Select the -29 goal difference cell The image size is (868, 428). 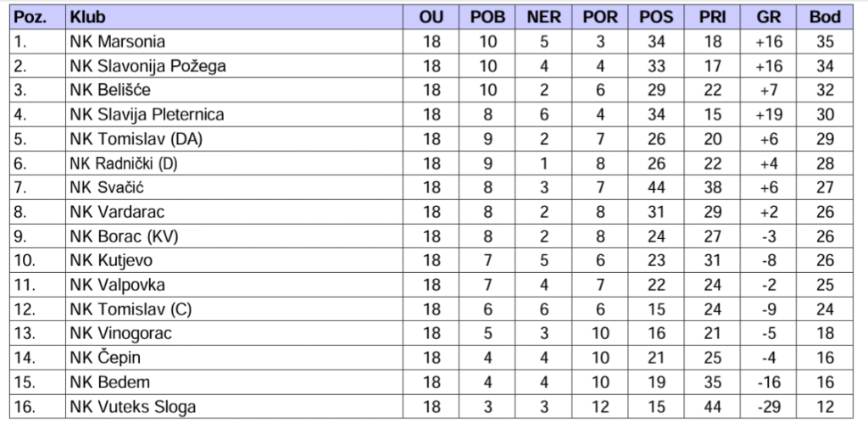click(769, 407)
